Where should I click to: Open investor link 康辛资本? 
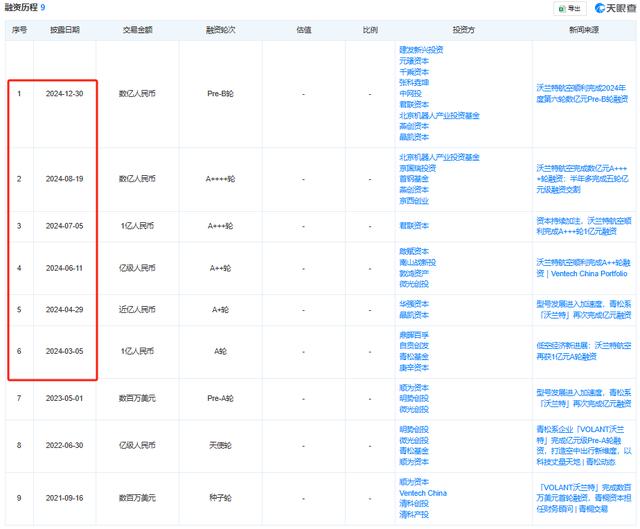tap(414, 368)
